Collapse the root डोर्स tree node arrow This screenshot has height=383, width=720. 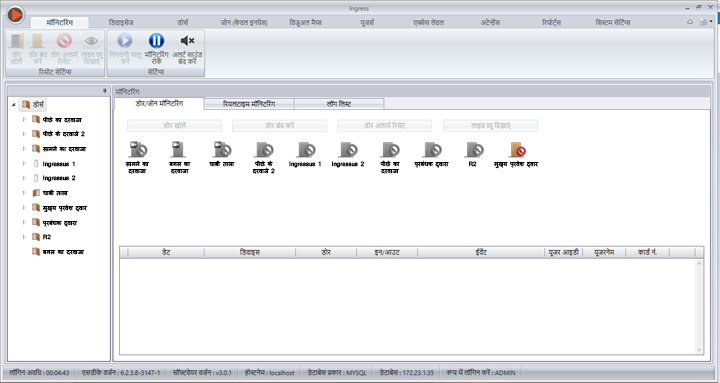pyautogui.click(x=13, y=105)
